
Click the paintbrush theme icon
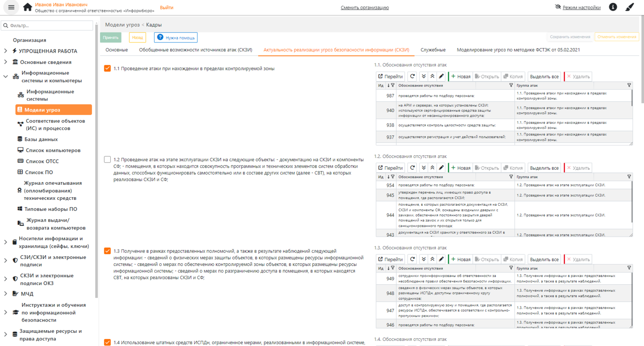pyautogui.click(x=630, y=7)
